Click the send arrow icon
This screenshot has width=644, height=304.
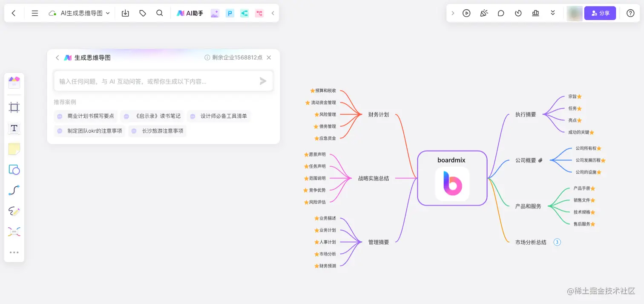pyautogui.click(x=263, y=81)
